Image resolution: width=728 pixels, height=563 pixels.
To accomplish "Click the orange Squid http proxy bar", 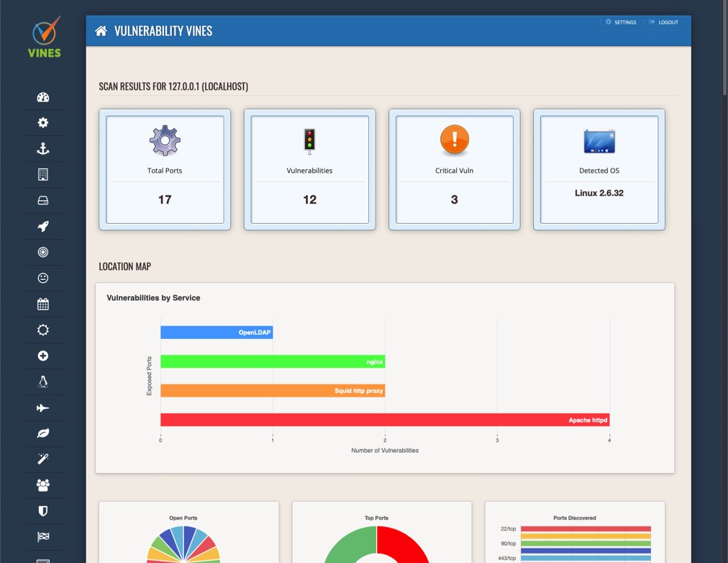I will [273, 391].
